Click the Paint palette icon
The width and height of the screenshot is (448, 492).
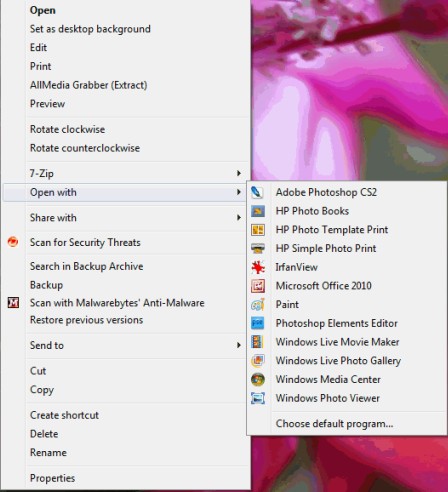coord(258,305)
